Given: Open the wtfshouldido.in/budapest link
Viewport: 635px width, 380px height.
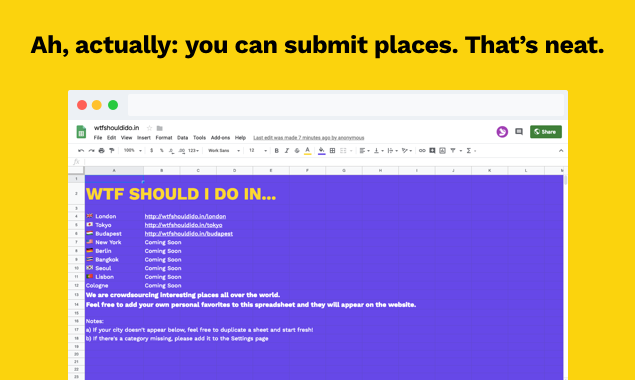Looking at the screenshot, I should click(x=188, y=234).
